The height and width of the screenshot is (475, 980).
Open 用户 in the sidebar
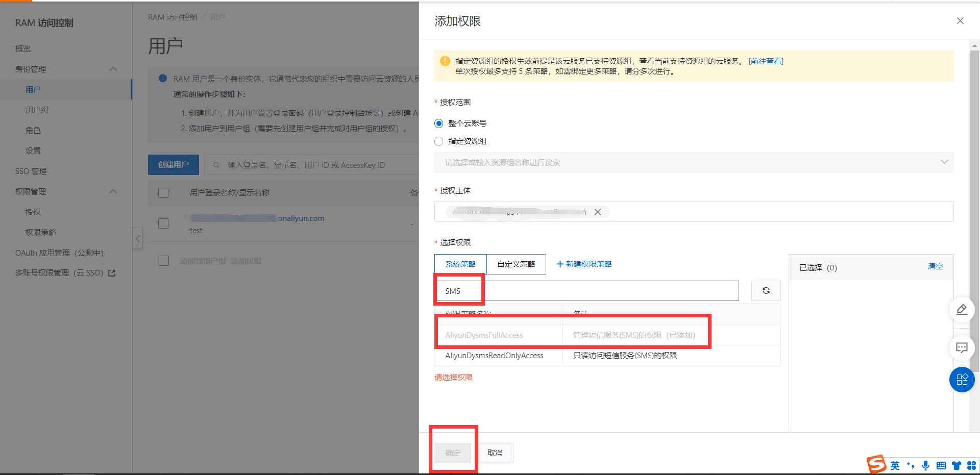pos(33,89)
